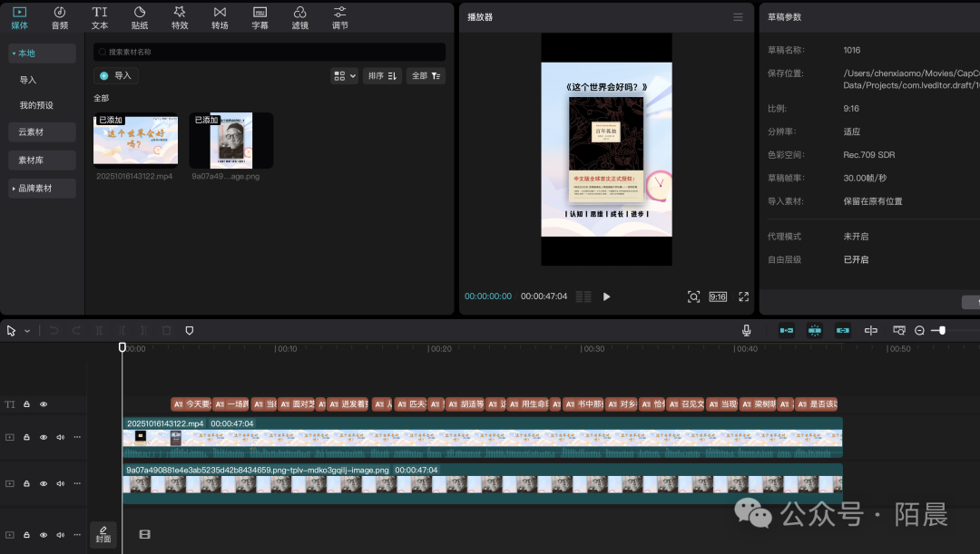Open the 特效 (effects) panel
The width and height of the screenshot is (980, 554).
point(180,17)
